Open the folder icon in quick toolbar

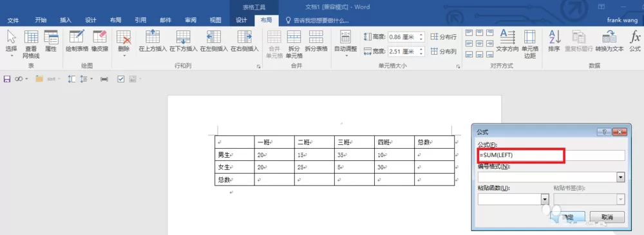click(x=39, y=79)
